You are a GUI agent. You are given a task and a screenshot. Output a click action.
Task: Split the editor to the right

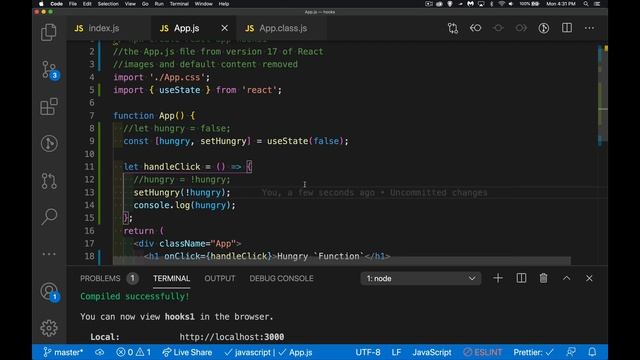567,28
